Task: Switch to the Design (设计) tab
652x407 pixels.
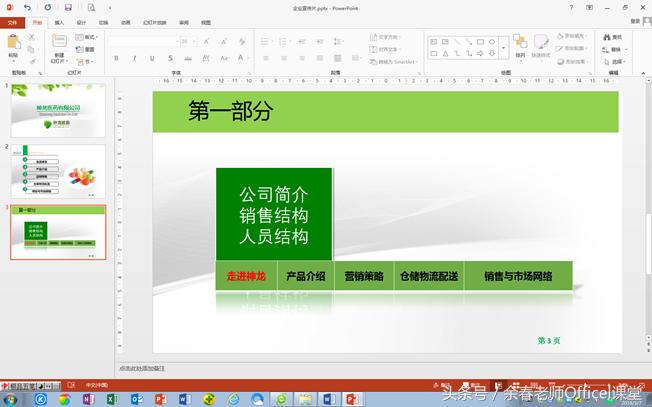Action: pos(82,22)
